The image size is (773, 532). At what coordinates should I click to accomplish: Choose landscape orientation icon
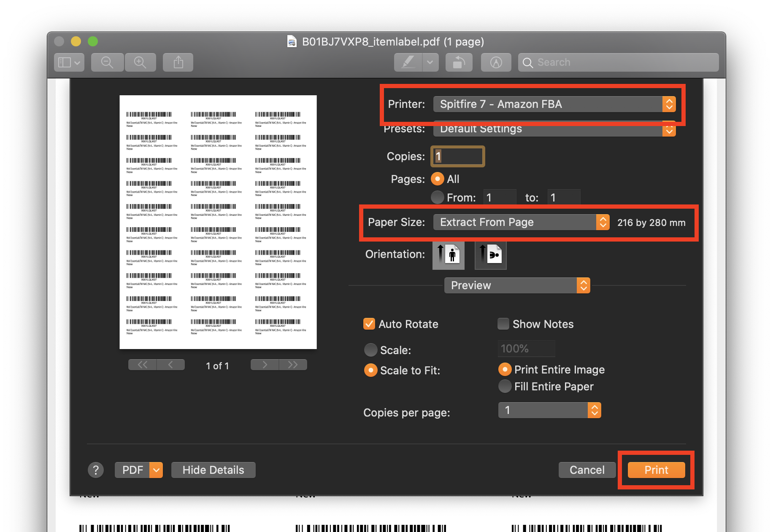click(x=491, y=255)
